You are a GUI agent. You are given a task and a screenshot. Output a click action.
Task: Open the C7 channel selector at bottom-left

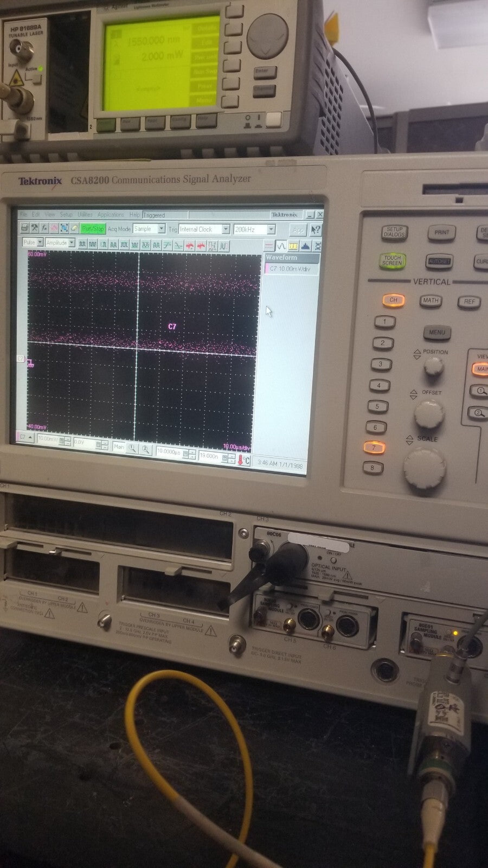[x=26, y=437]
